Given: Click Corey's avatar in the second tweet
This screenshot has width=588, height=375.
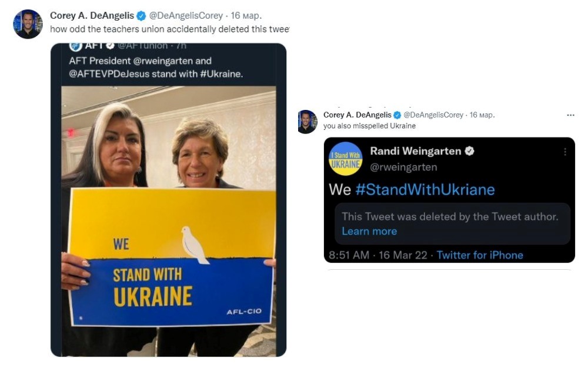Looking at the screenshot, I should tap(307, 122).
